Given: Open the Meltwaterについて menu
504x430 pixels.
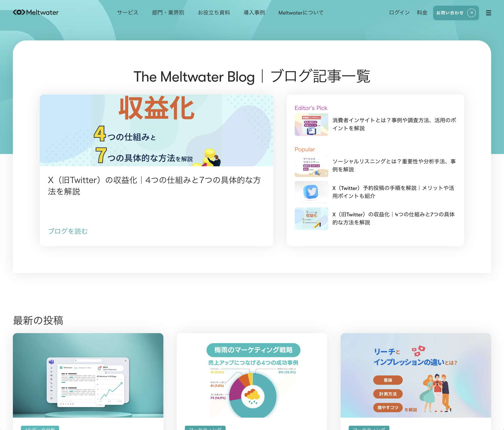Looking at the screenshot, I should (x=301, y=13).
